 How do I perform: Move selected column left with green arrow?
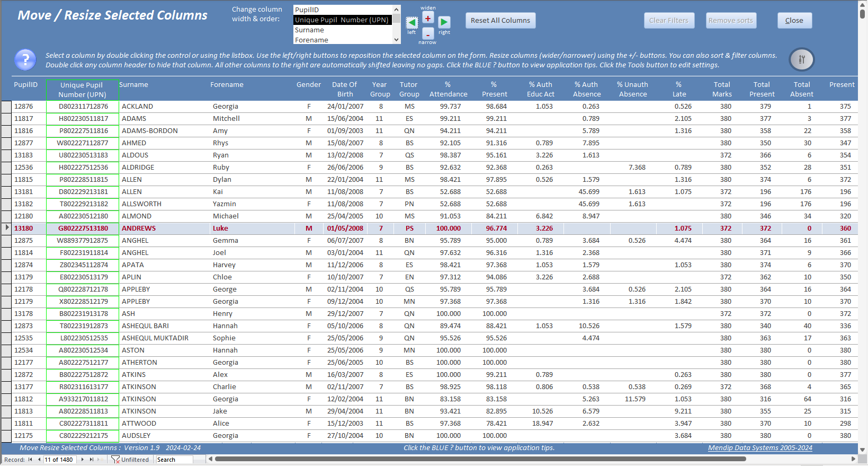click(x=411, y=22)
